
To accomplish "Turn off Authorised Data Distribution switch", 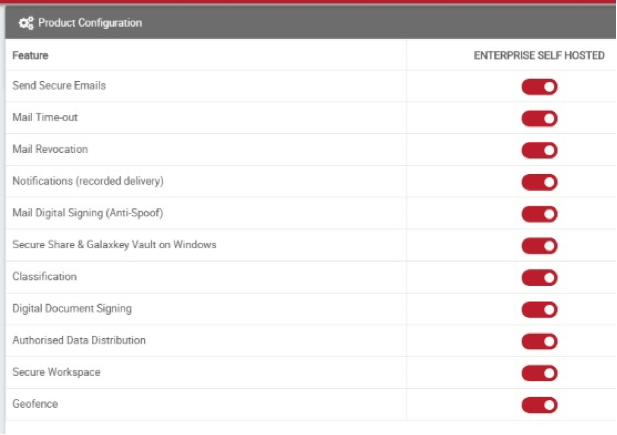I will 539,341.
